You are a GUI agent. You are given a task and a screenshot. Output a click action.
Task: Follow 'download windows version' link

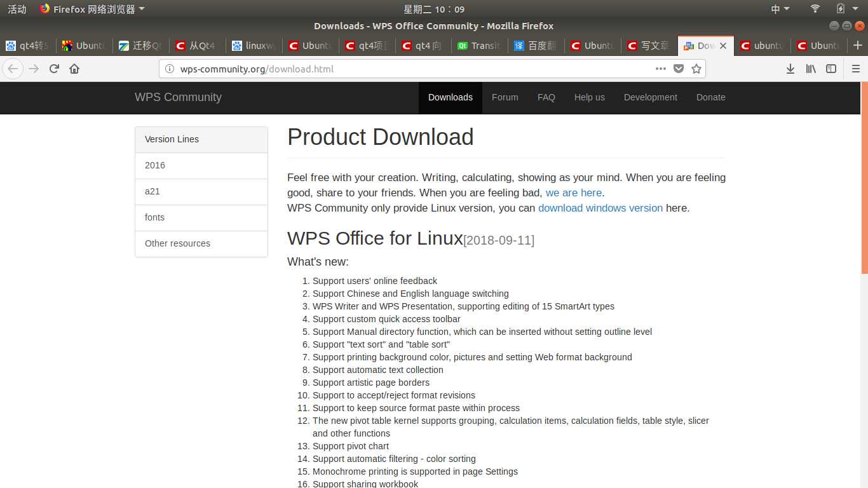point(600,208)
